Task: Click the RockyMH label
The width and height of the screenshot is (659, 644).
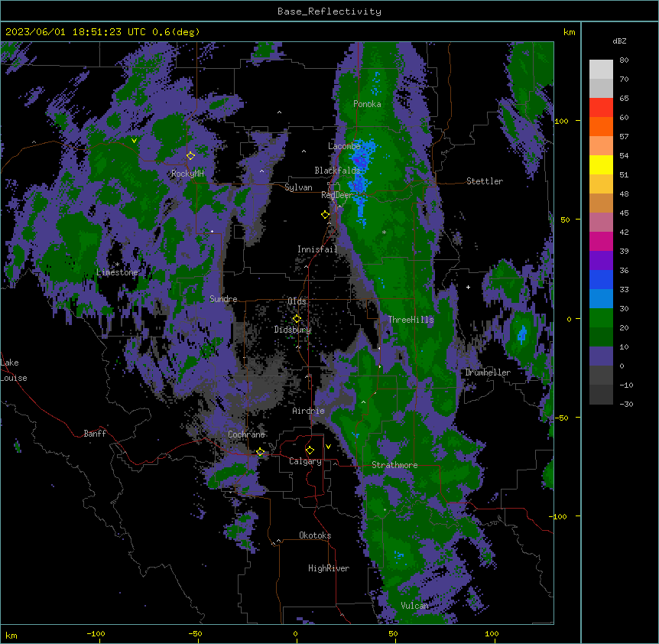Action: coord(187,174)
